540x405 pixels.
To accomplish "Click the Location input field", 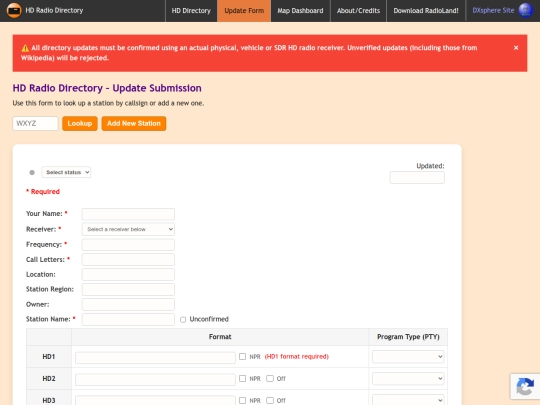I will [128, 274].
